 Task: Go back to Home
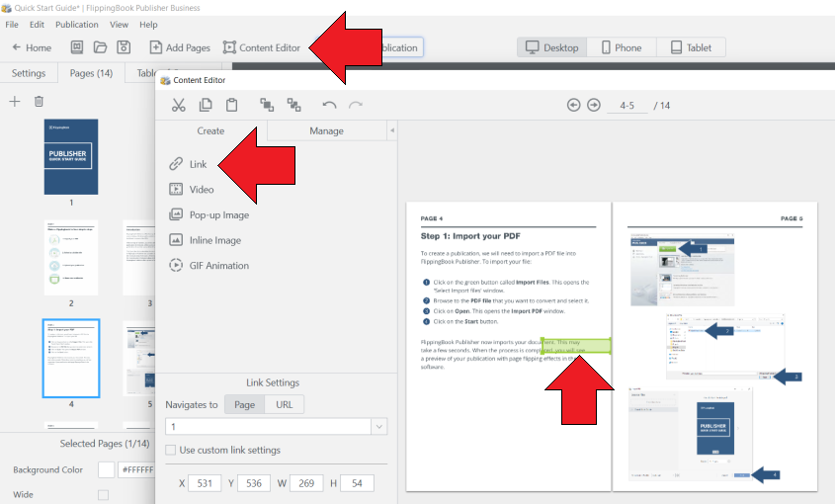click(x=32, y=47)
